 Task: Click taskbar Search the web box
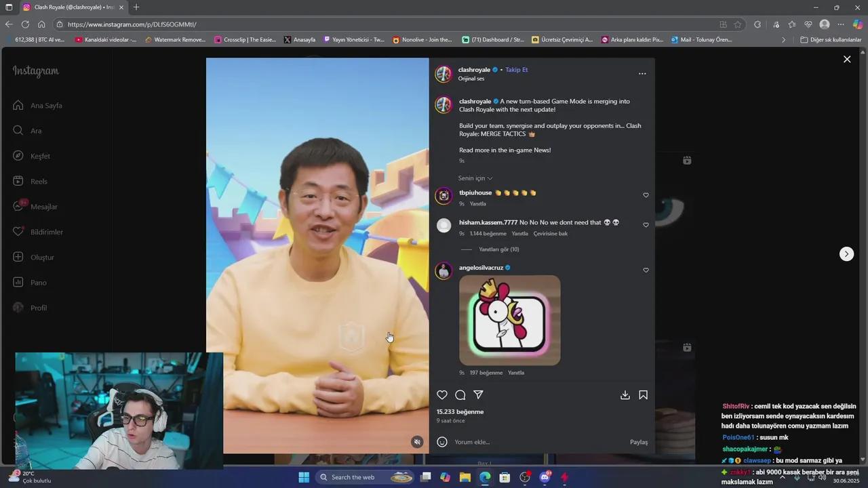coord(365,477)
